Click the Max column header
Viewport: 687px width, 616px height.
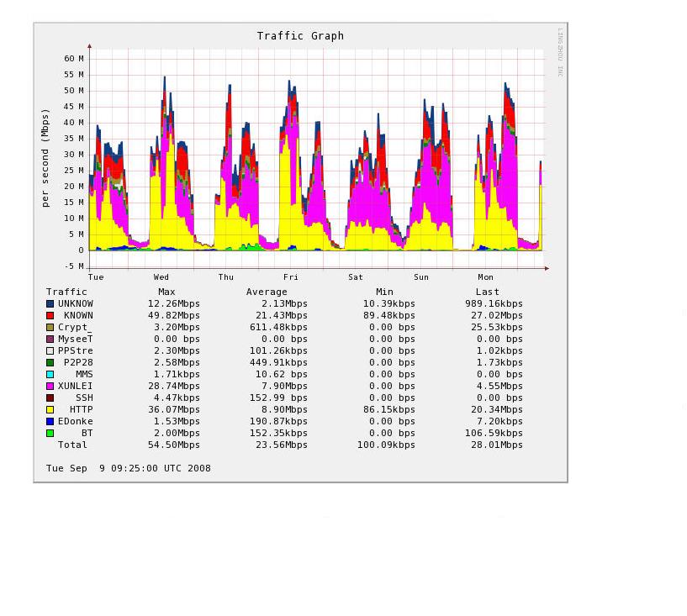[166, 292]
